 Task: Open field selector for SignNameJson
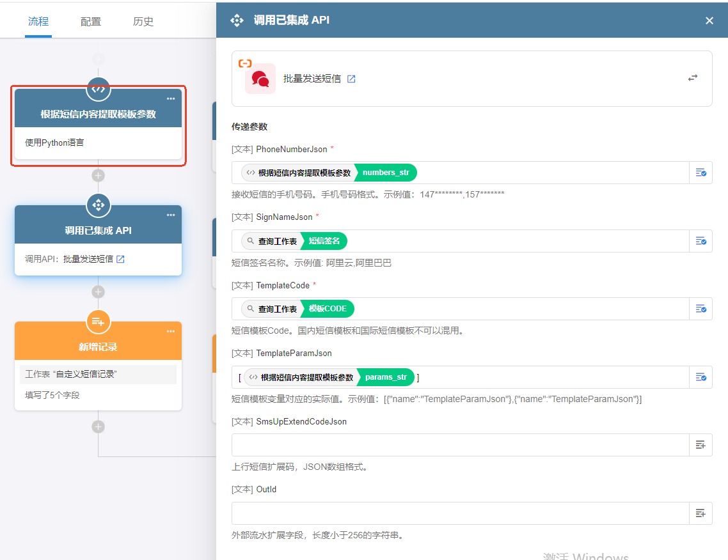[700, 241]
